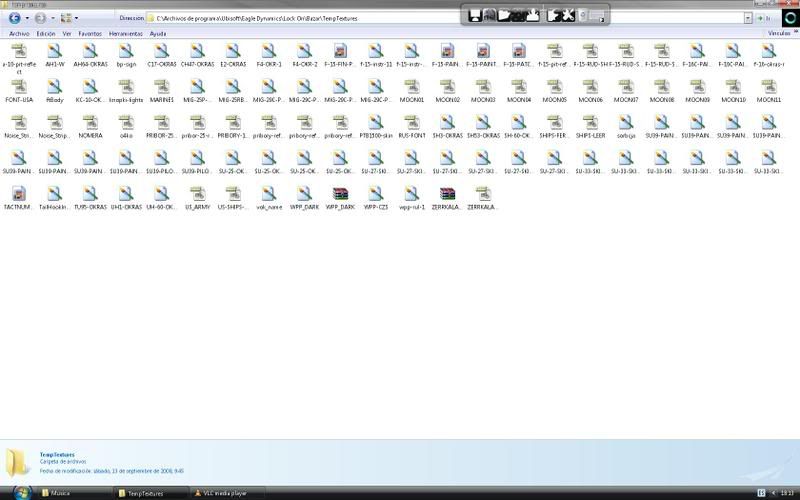Select the MOON11 bitmap file
This screenshot has height=500, width=800.
(x=769, y=91)
